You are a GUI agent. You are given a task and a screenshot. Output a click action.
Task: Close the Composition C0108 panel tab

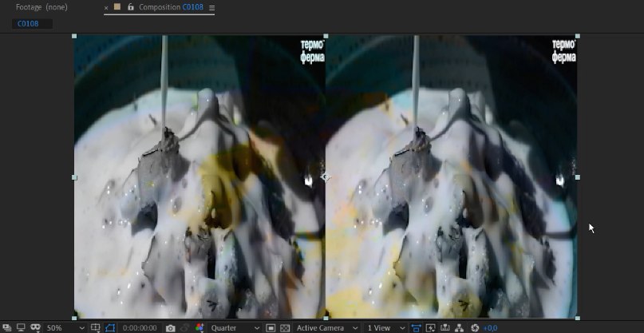[106, 7]
